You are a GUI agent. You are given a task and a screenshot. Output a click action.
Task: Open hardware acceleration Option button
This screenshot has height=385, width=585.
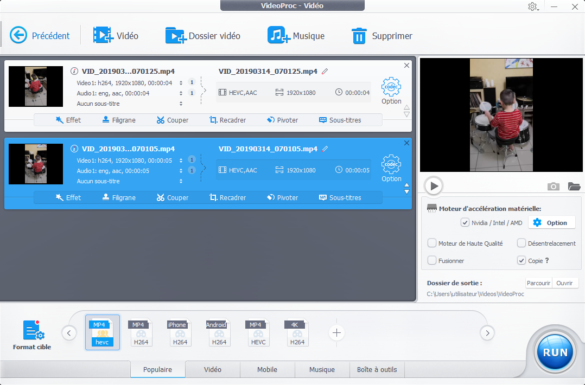coord(551,223)
